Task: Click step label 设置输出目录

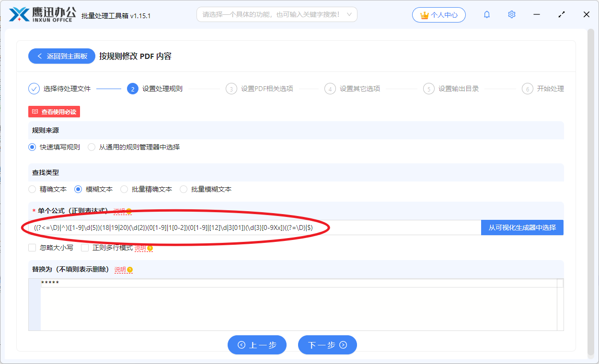Action: (x=459, y=89)
